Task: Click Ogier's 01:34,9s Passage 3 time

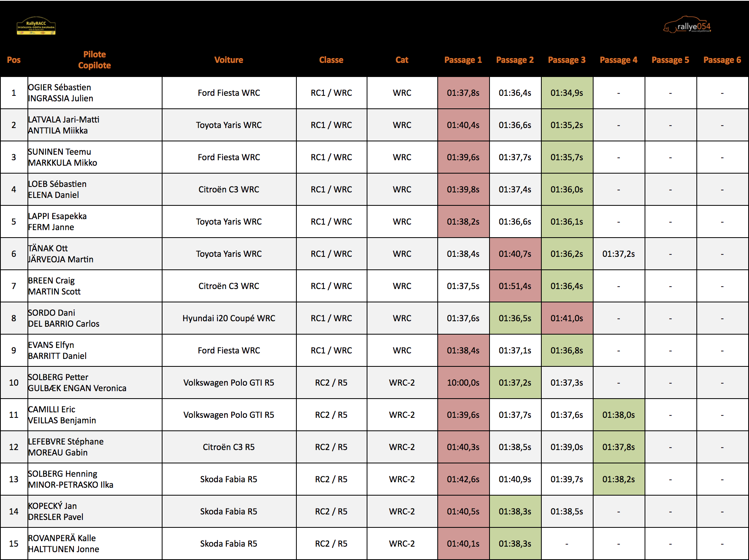Action: pos(567,93)
